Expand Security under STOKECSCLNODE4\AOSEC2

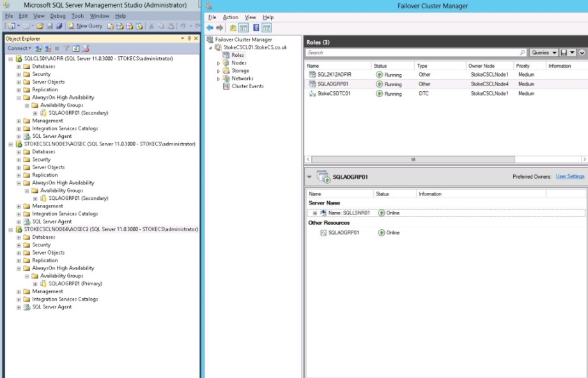(x=19, y=245)
